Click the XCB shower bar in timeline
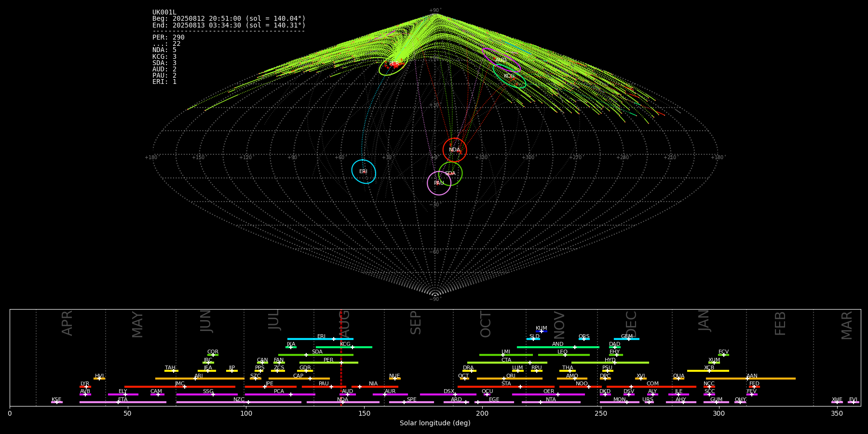This screenshot has height=434, width=868. [708, 371]
